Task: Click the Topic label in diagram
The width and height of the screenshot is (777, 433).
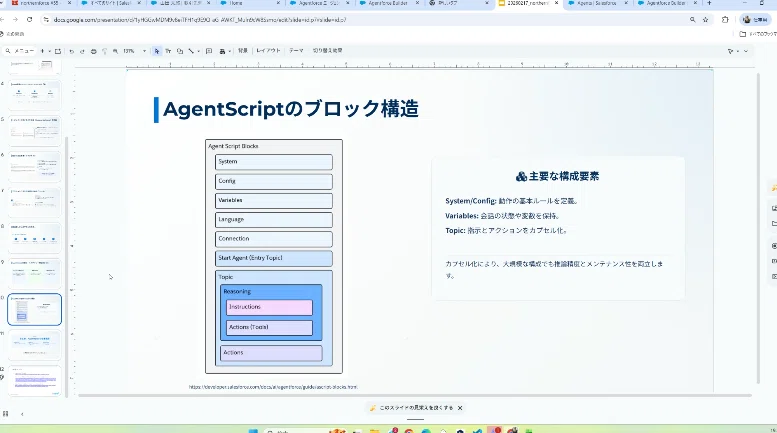Action: (226, 277)
